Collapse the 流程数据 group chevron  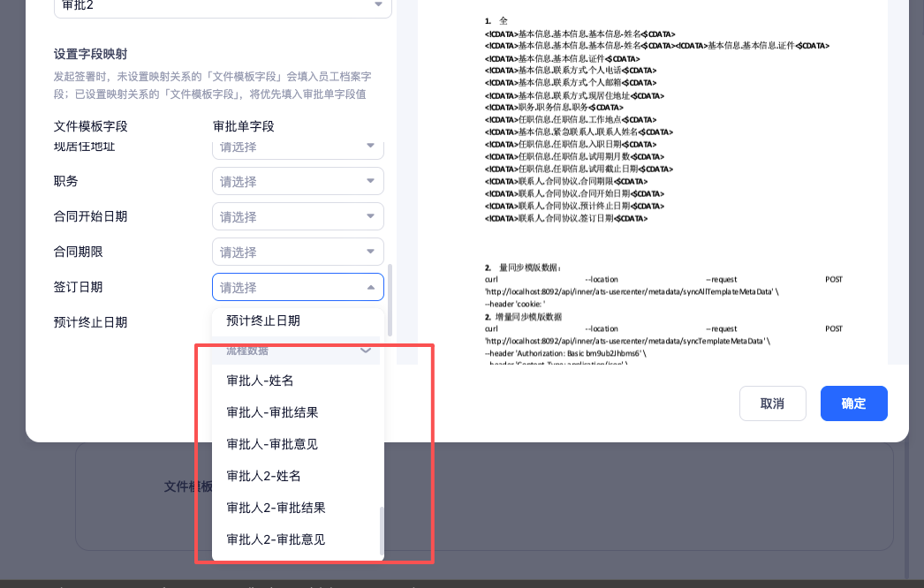pyautogui.click(x=366, y=351)
